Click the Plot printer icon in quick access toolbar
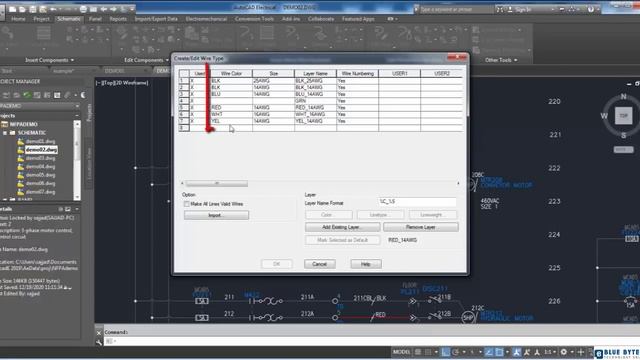640x360 pixels. pyautogui.click(x=83, y=9)
